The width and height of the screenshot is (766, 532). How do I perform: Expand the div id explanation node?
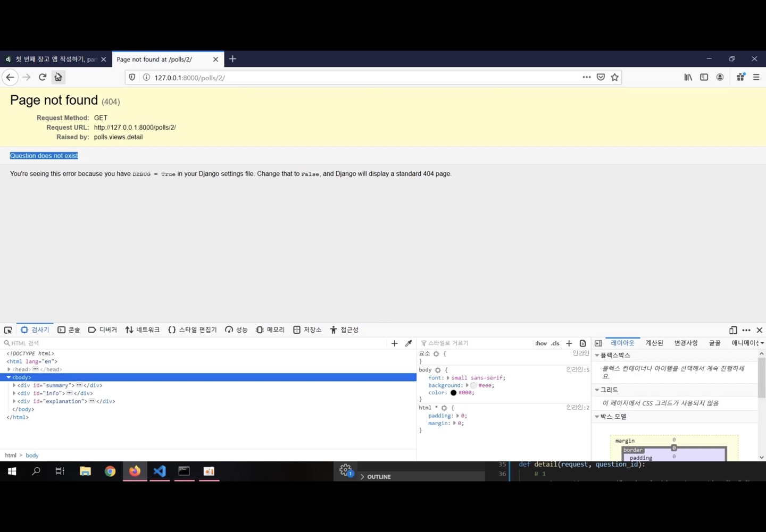coord(14,401)
